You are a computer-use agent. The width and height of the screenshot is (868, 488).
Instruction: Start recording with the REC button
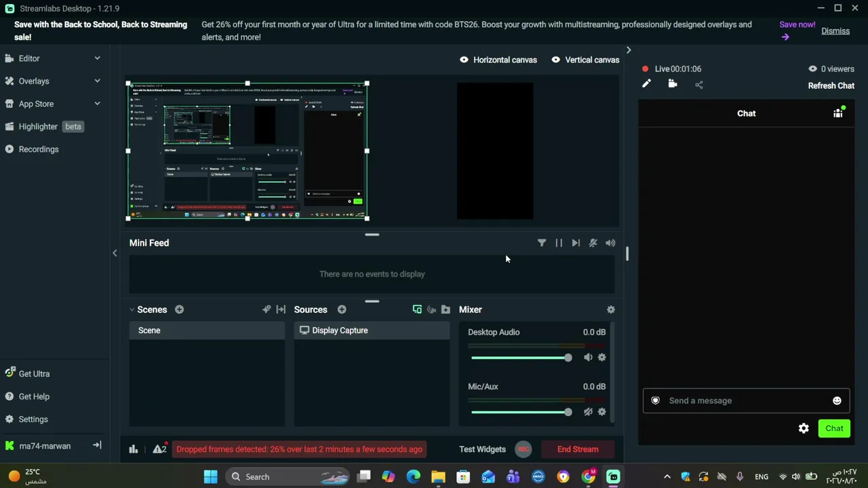pos(523,449)
